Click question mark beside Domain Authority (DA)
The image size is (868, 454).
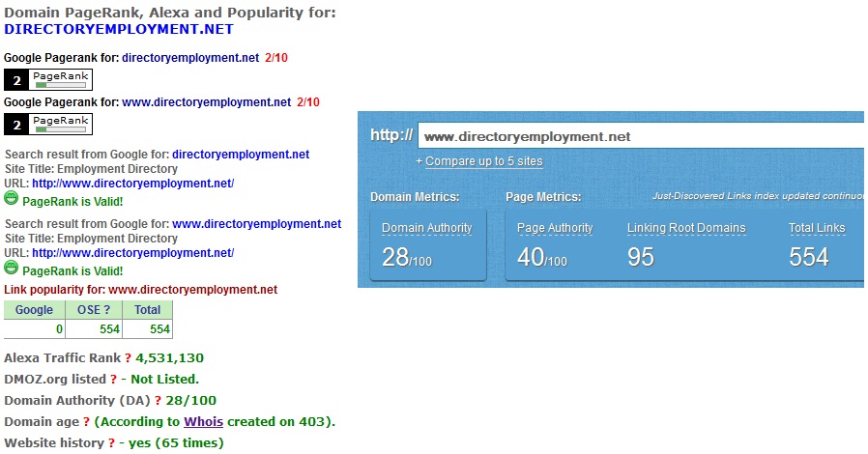click(158, 400)
